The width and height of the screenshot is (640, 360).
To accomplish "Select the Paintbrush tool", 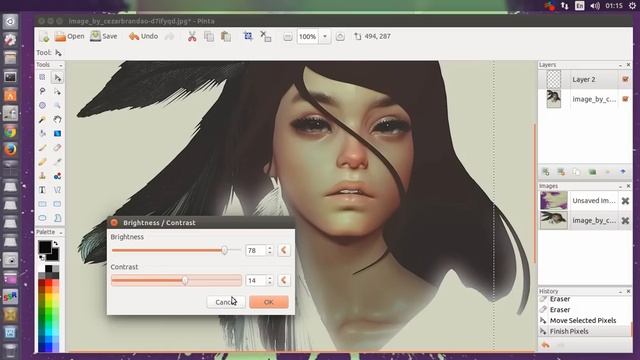I will [42, 148].
